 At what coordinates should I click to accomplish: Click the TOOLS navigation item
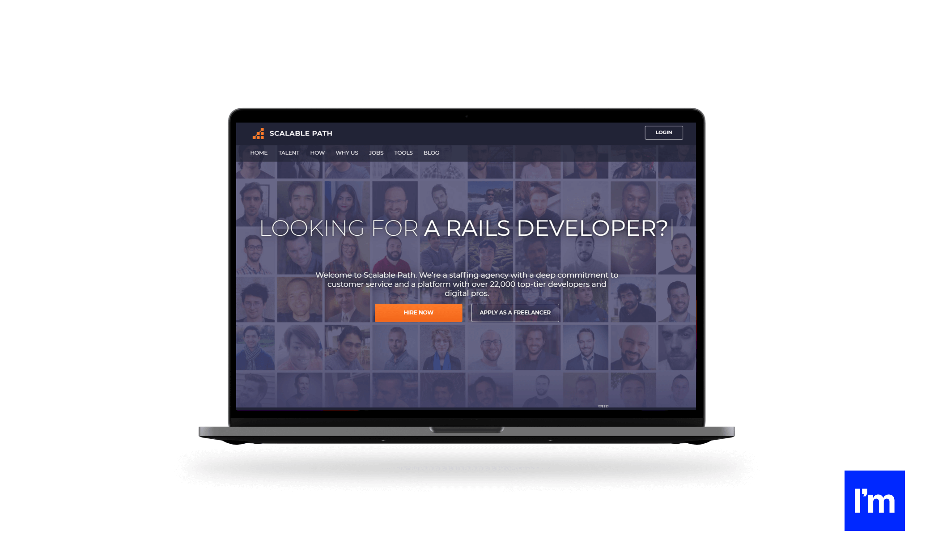pos(403,153)
